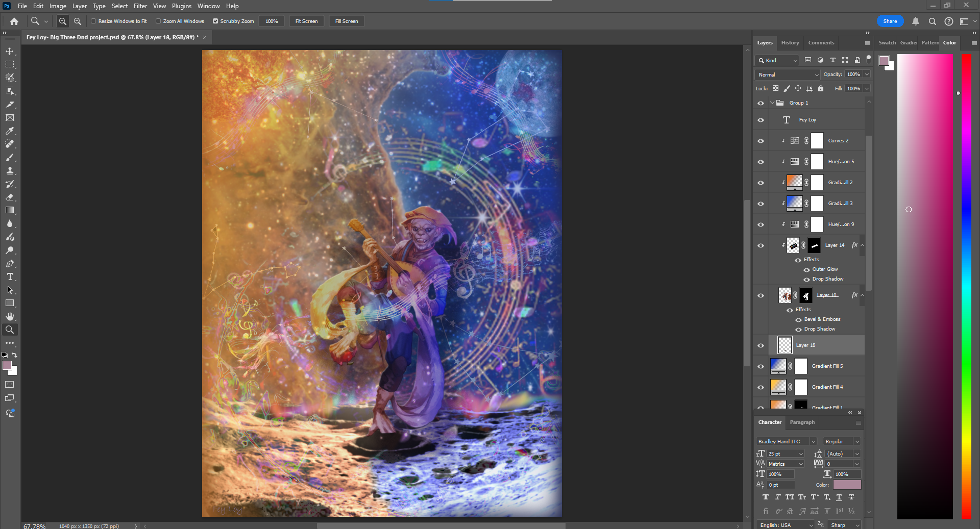Image resolution: width=980 pixels, height=529 pixels.
Task: Enable Zoom All Windows checkbox
Action: tap(158, 21)
